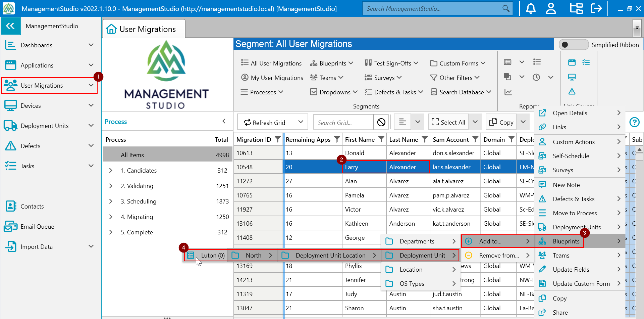Click the search magnifier icon
This screenshot has width=644, height=319.
point(506,8)
